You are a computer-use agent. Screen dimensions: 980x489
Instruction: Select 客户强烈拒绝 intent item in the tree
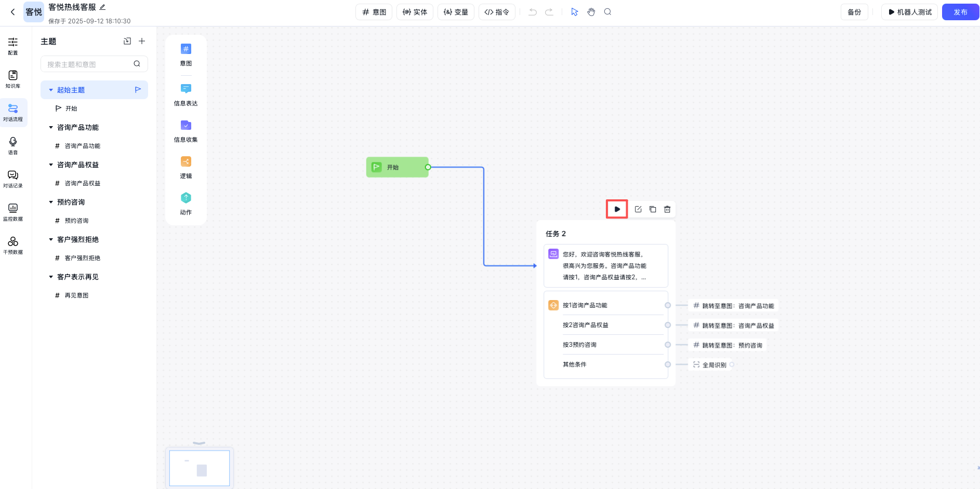(82, 258)
